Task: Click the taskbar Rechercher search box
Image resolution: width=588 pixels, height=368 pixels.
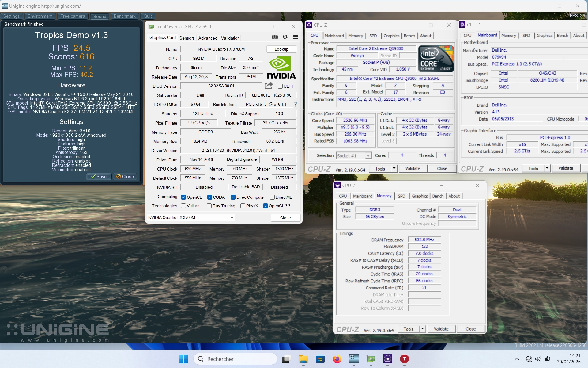Action: click(x=235, y=359)
